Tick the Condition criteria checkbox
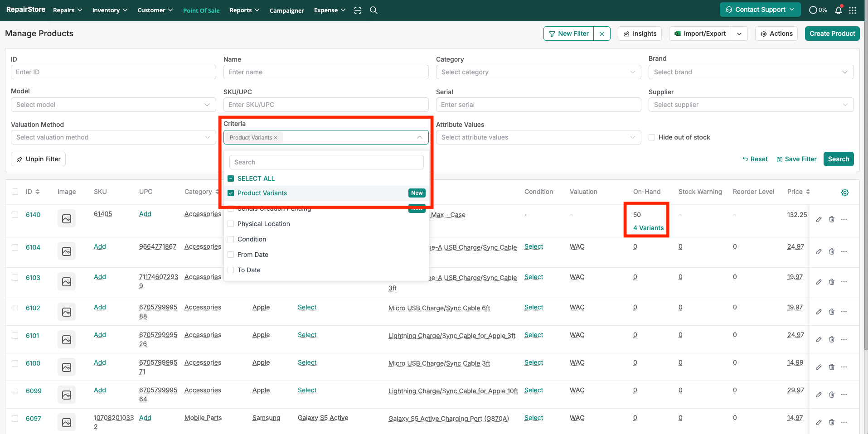868x434 pixels. pos(231,239)
